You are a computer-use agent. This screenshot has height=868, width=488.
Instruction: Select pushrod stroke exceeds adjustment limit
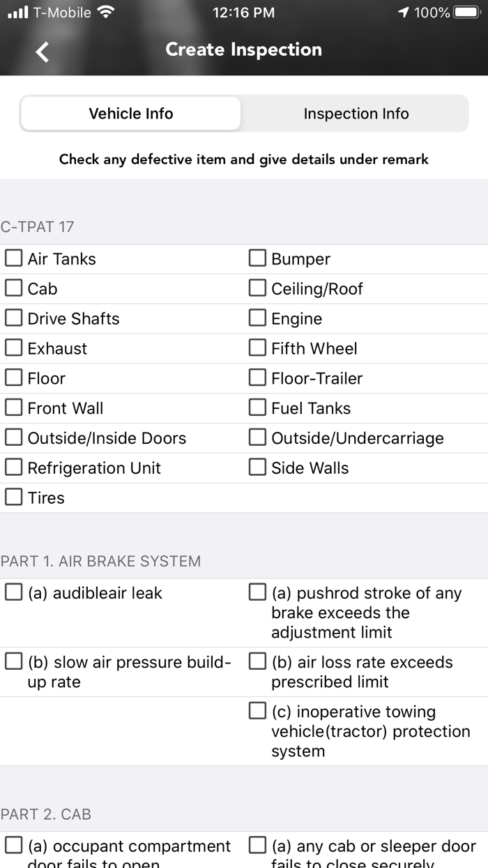(258, 593)
